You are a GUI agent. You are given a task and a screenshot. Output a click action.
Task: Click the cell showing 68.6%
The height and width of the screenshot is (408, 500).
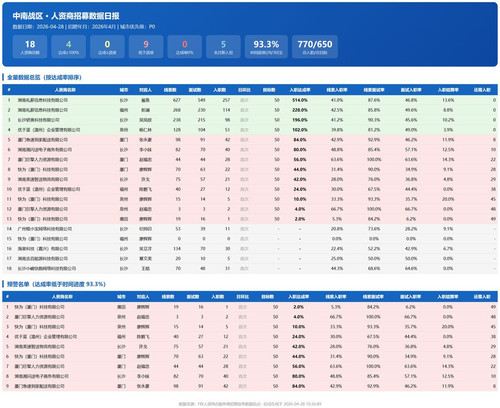[x=374, y=268]
